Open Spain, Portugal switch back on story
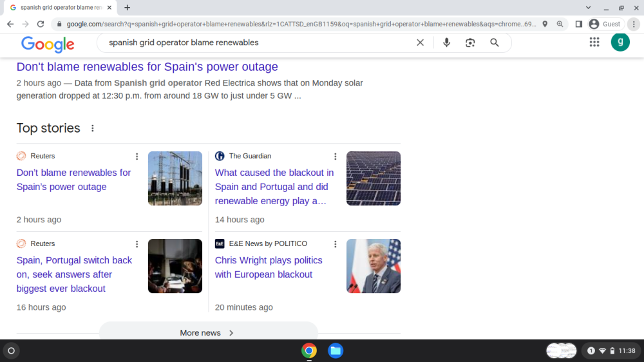This screenshot has width=644, height=362. [74, 274]
